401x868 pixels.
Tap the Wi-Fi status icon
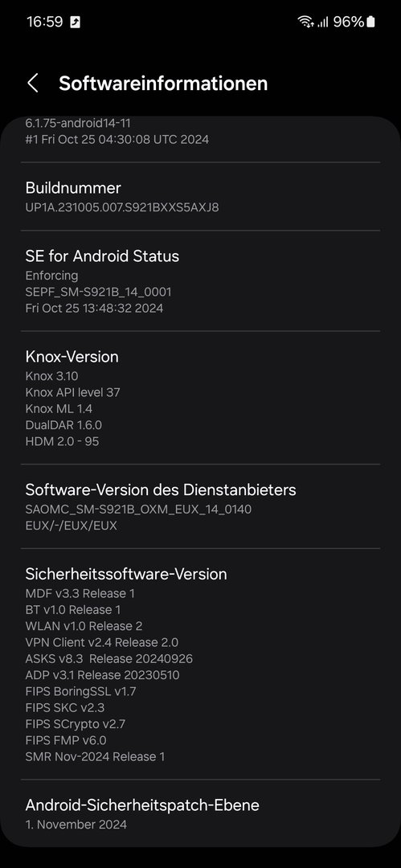[305, 22]
